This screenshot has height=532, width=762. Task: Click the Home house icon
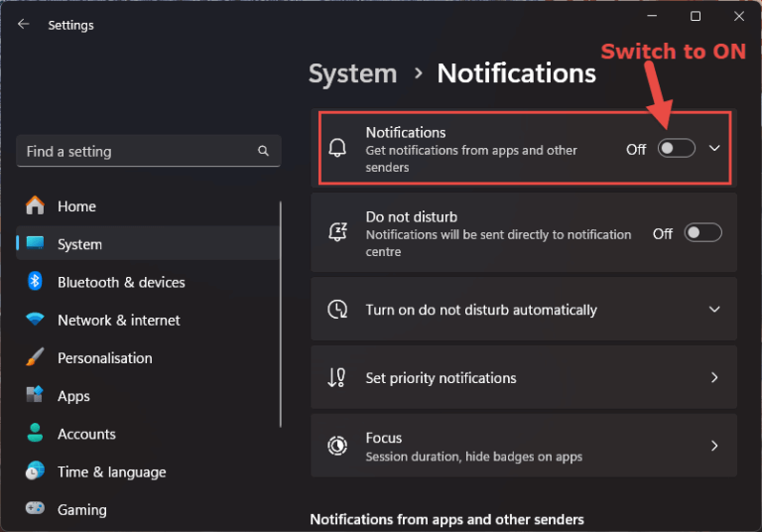(x=35, y=205)
